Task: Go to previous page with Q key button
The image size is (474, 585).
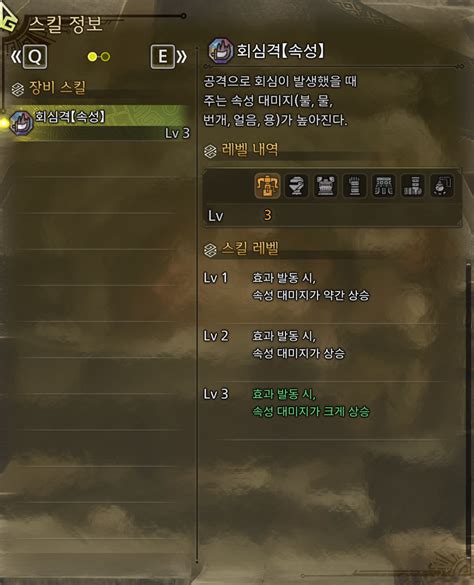Action: coord(35,57)
